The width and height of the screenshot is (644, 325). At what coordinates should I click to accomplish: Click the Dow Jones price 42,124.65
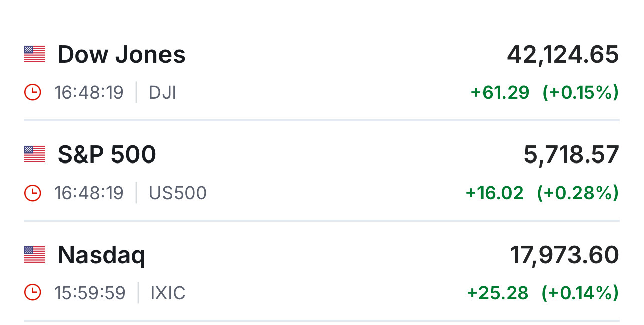coord(563,54)
